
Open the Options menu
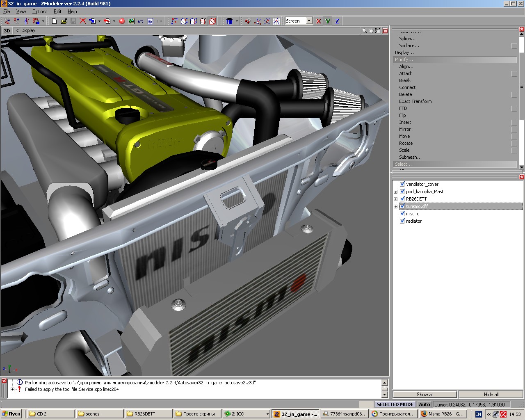[x=40, y=11]
